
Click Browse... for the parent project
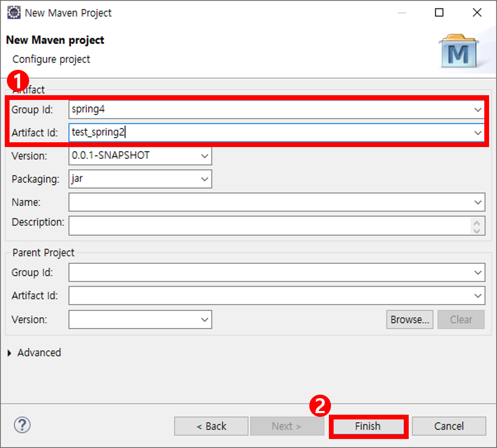point(410,319)
